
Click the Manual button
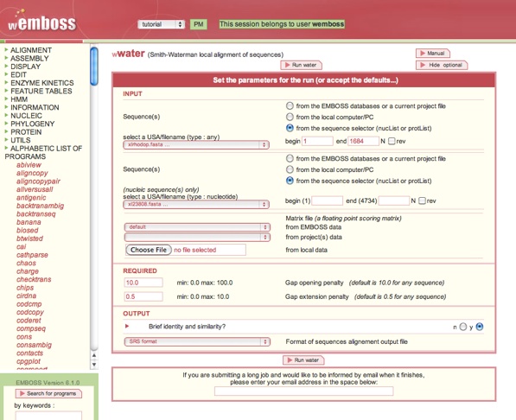point(433,54)
